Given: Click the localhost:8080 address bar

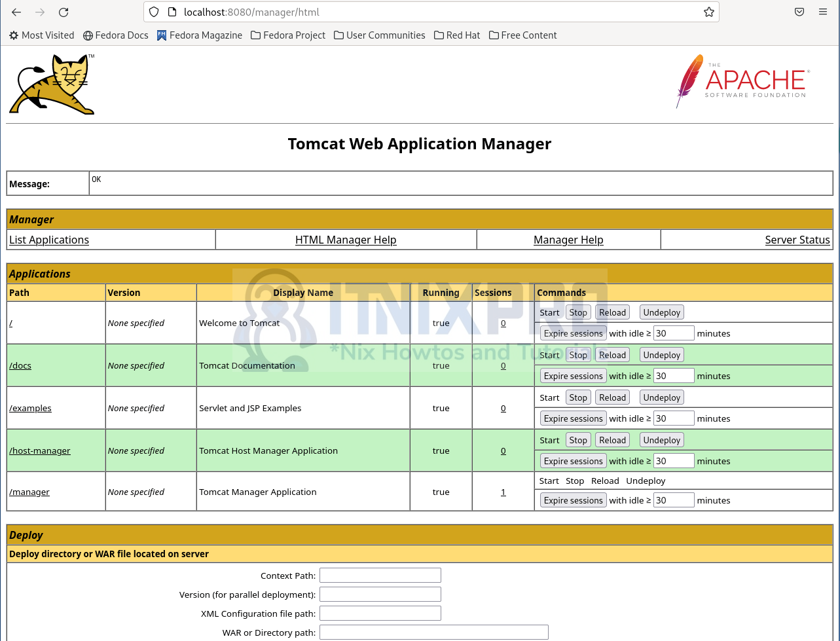Looking at the screenshot, I should (x=432, y=12).
